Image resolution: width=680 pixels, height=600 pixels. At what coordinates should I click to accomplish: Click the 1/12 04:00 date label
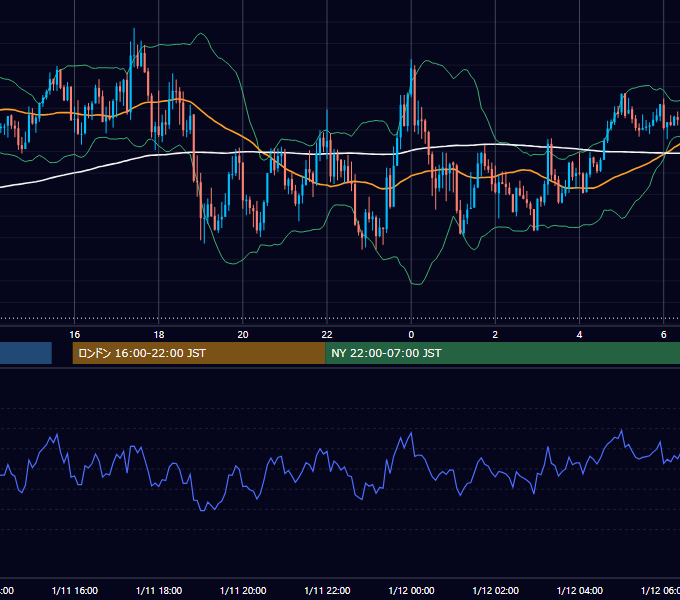[x=579, y=590]
